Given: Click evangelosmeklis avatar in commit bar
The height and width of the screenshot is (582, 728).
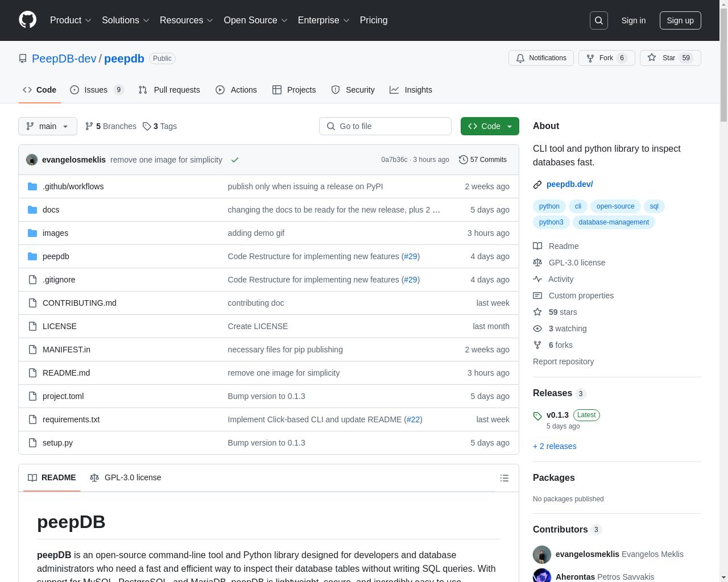Looking at the screenshot, I should tap(32, 160).
